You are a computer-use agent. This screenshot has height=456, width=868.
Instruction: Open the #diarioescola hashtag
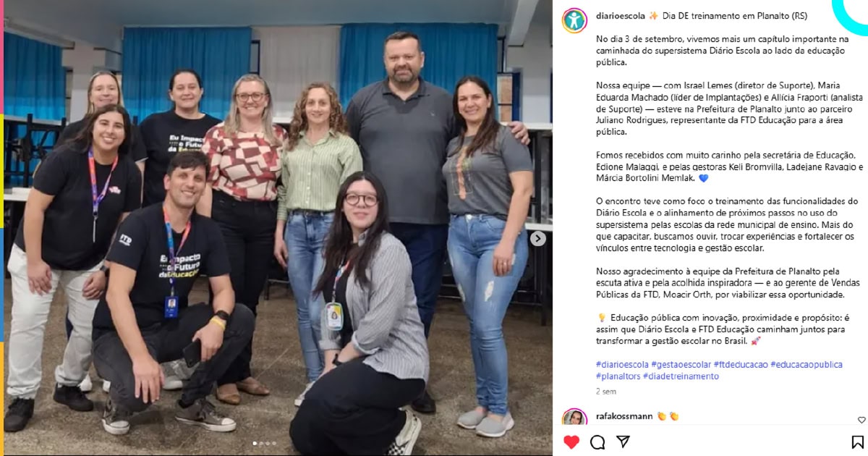[622, 365]
